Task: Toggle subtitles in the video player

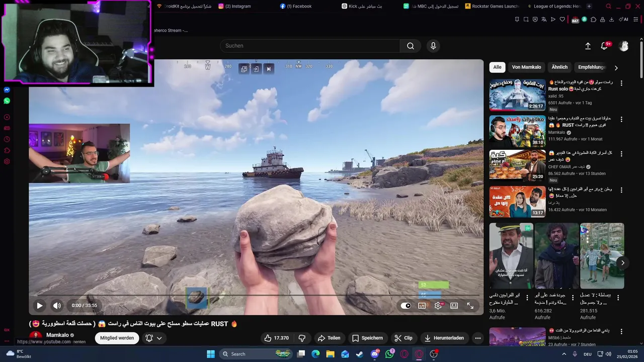Action: (x=422, y=305)
